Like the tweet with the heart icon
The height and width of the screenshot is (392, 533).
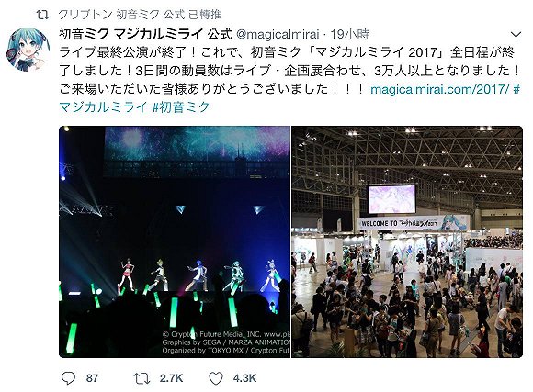tap(216, 378)
